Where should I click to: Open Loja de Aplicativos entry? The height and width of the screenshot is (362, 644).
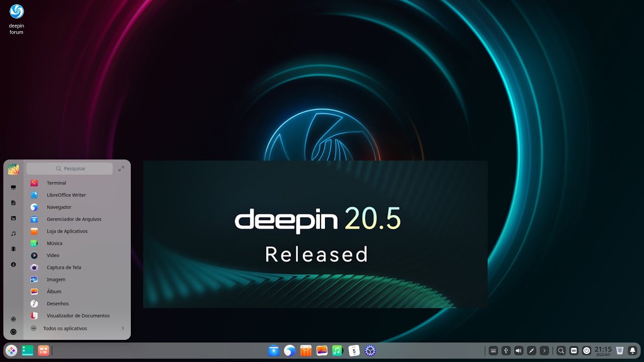click(x=77, y=231)
